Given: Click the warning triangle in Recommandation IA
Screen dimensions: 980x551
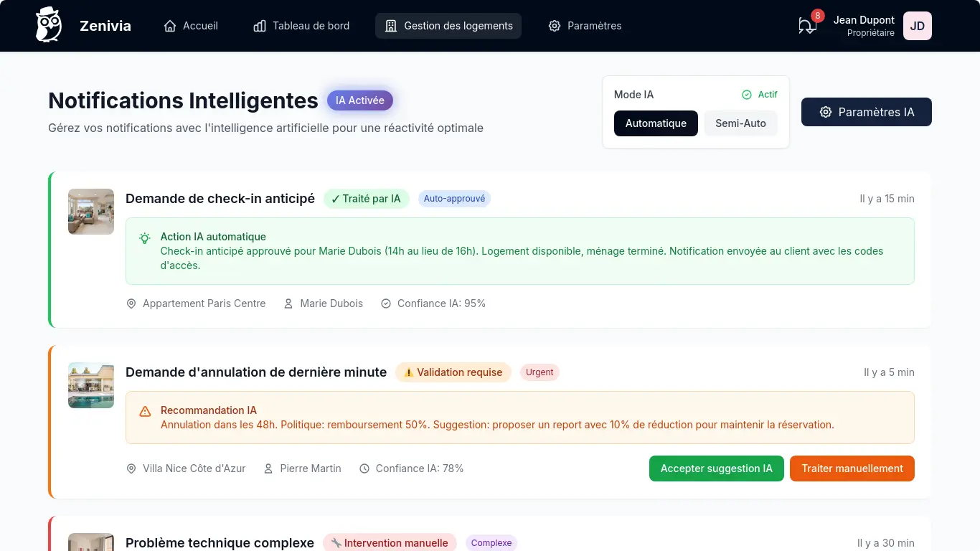Looking at the screenshot, I should pyautogui.click(x=145, y=411).
